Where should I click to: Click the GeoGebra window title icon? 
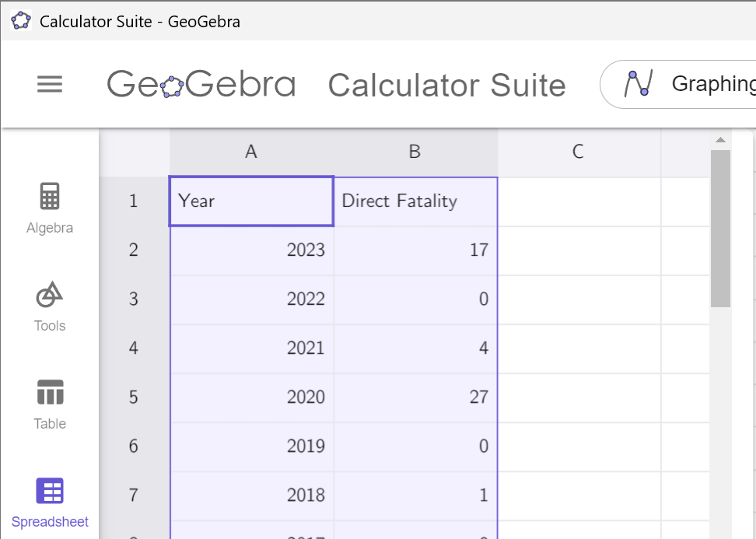click(21, 21)
